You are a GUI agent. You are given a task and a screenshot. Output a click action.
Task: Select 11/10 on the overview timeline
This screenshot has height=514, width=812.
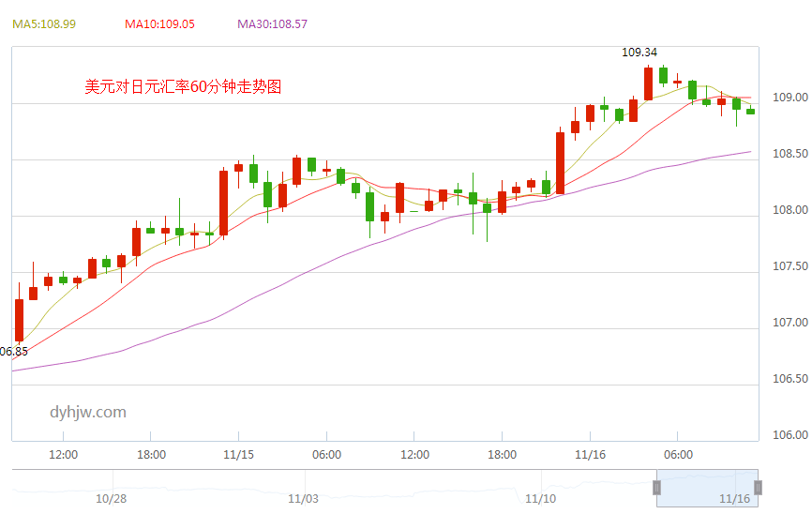click(x=541, y=499)
